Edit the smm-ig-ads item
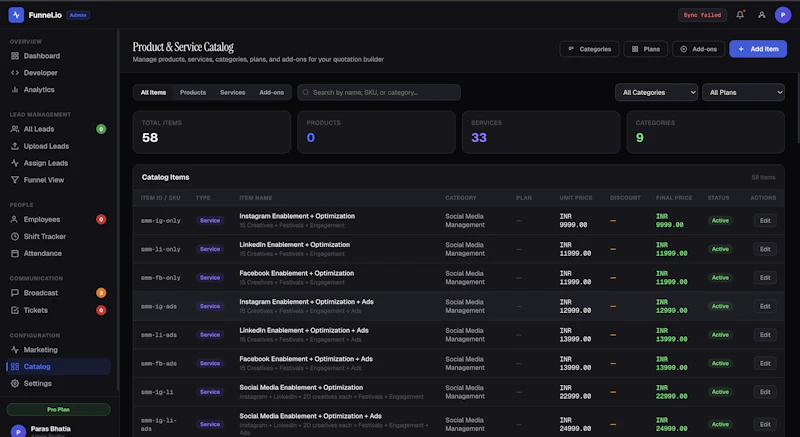This screenshot has width=800, height=437. tap(765, 306)
